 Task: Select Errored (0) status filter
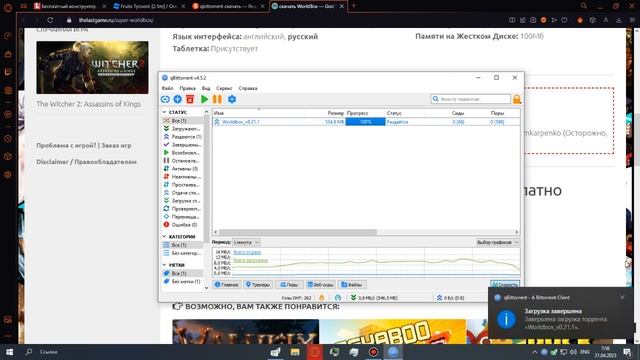tap(182, 224)
